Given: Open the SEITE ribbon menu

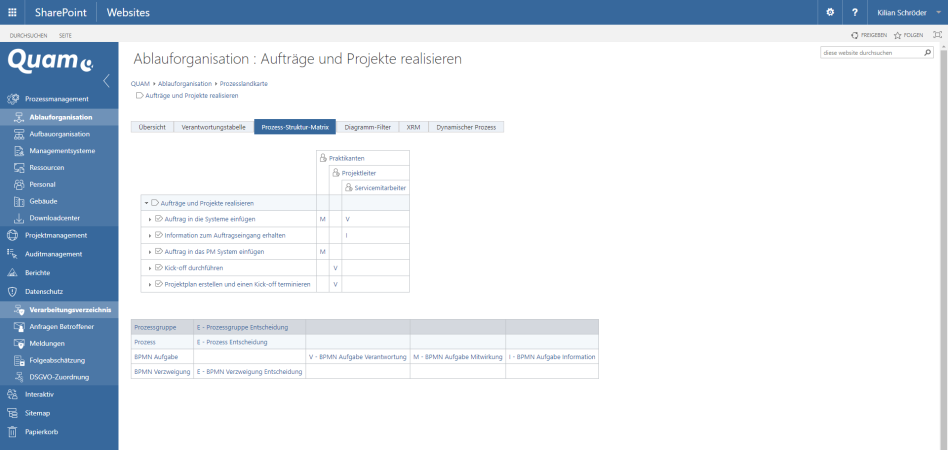Looking at the screenshot, I should click(65, 35).
